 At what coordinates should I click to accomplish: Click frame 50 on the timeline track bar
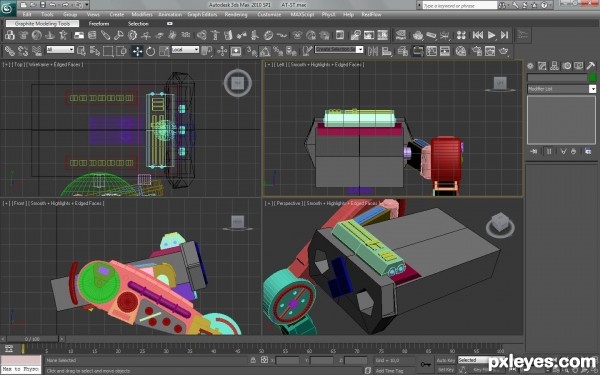(262, 350)
